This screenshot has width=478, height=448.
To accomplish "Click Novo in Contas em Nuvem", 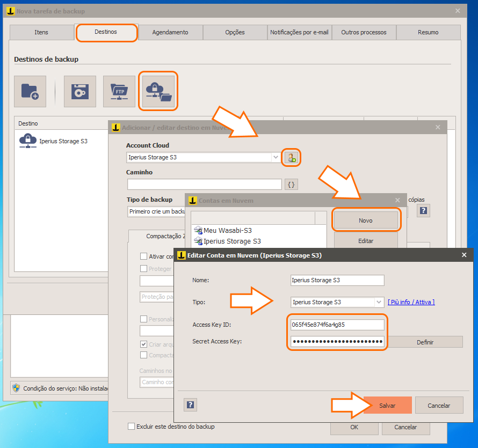I will (x=366, y=221).
